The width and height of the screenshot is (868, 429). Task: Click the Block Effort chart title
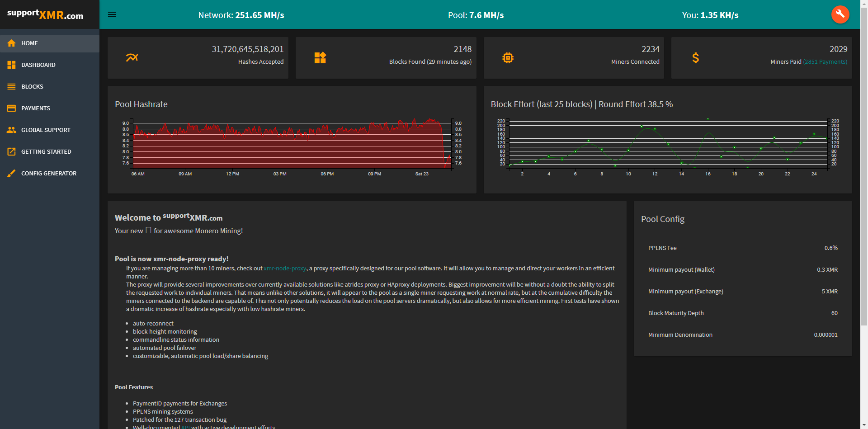(582, 104)
